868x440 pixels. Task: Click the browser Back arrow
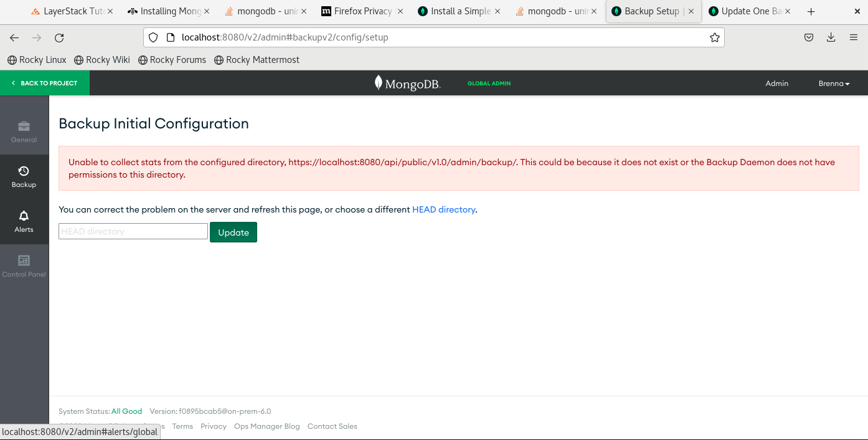[15, 38]
